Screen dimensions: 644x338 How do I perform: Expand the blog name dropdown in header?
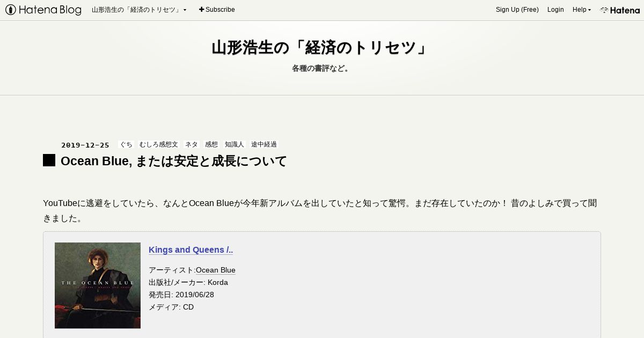tap(139, 10)
